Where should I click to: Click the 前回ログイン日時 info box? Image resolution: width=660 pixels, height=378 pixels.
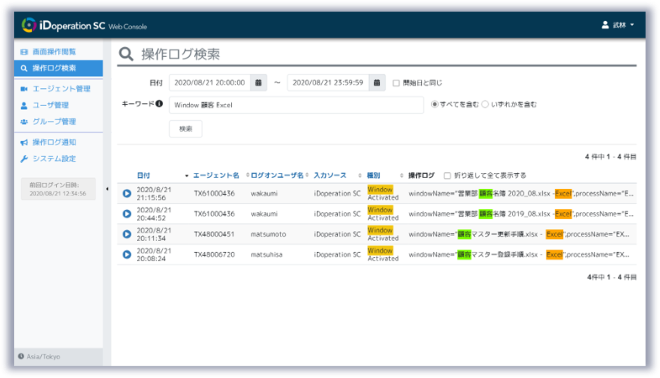[x=58, y=189]
